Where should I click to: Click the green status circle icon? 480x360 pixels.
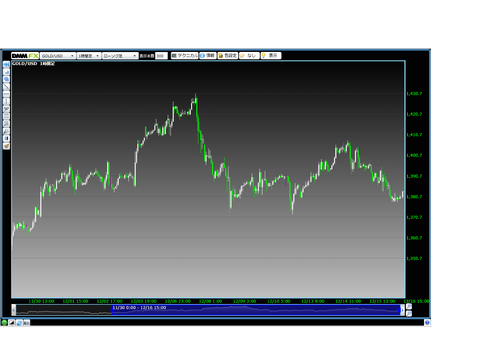[x=4, y=322]
